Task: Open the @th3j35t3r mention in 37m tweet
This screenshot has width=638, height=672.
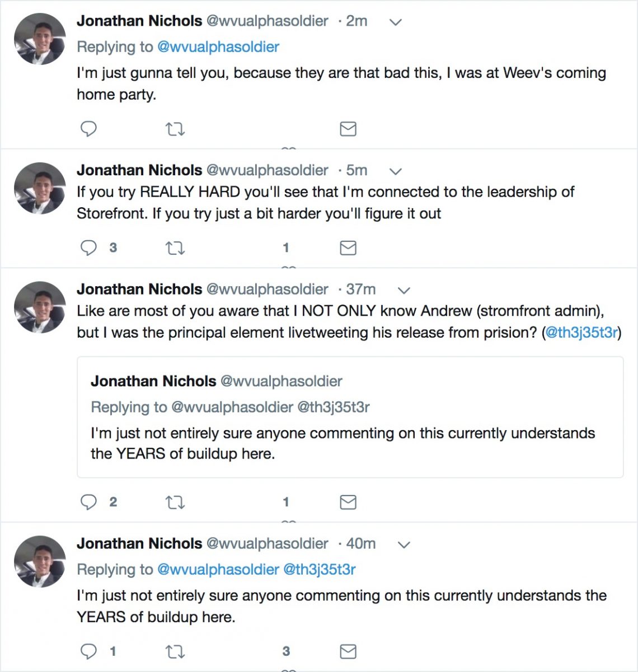Action: 582,333
